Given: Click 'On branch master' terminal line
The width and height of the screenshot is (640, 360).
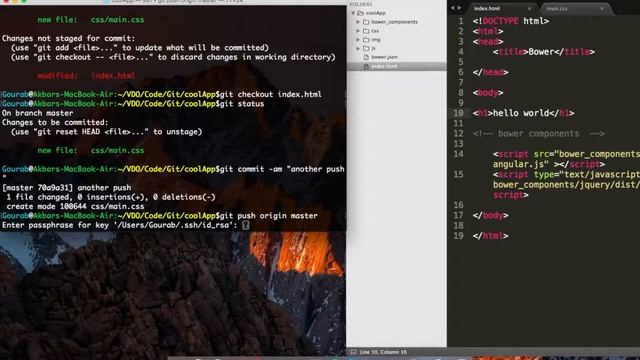Looking at the screenshot, I should point(38,113).
